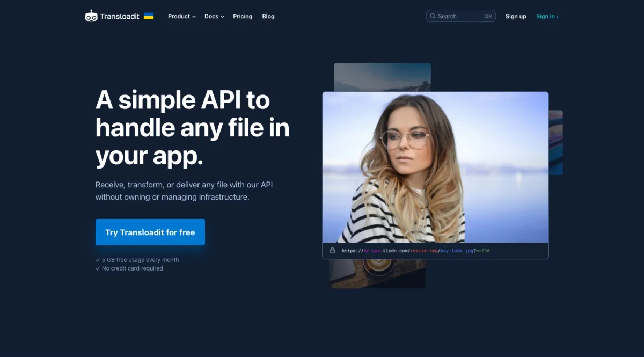This screenshot has width=644, height=357.
Task: Select the coffee thumbnail below the portrait
Action: click(x=377, y=274)
